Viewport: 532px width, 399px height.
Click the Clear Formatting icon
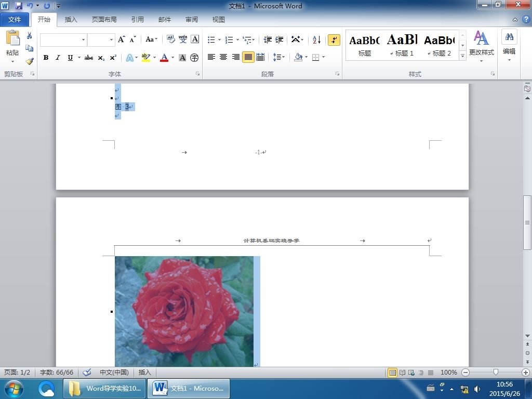pyautogui.click(x=170, y=39)
